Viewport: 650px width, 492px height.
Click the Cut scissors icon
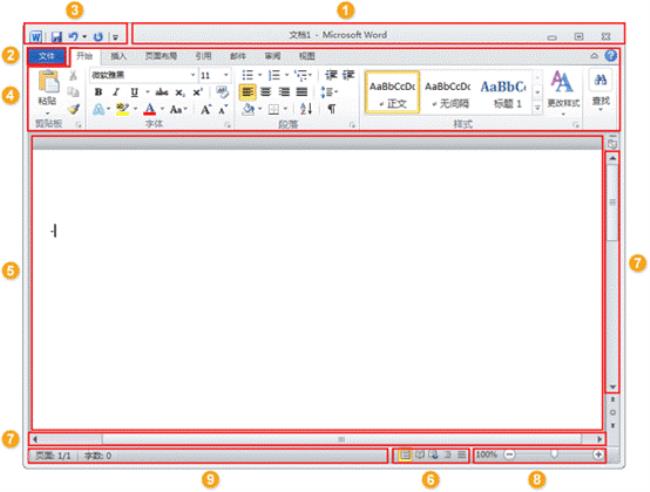point(73,75)
